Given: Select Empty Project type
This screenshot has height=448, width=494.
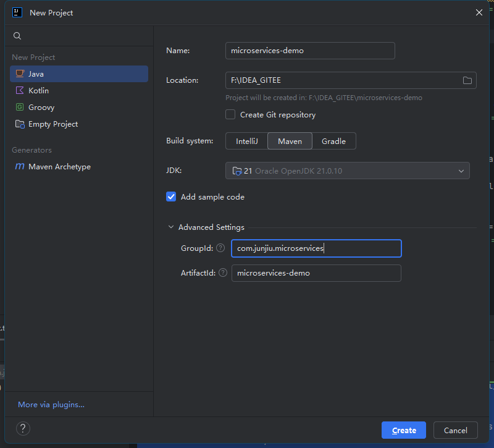Looking at the screenshot, I should [x=79, y=124].
